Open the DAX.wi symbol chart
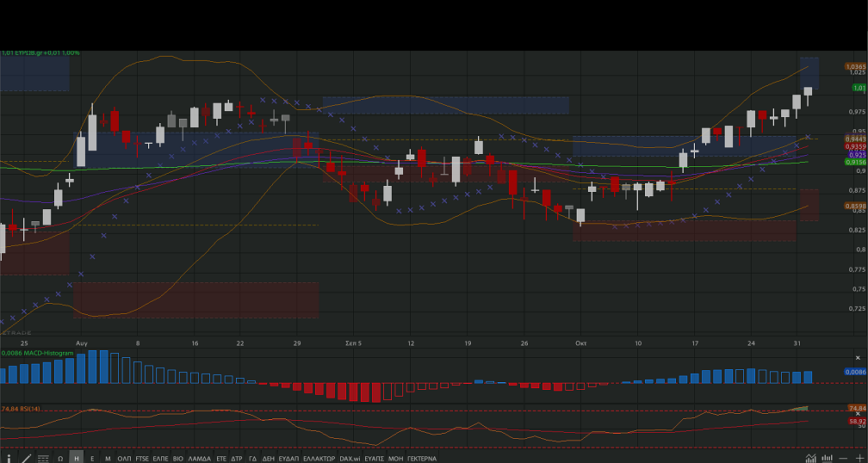 click(x=350, y=459)
